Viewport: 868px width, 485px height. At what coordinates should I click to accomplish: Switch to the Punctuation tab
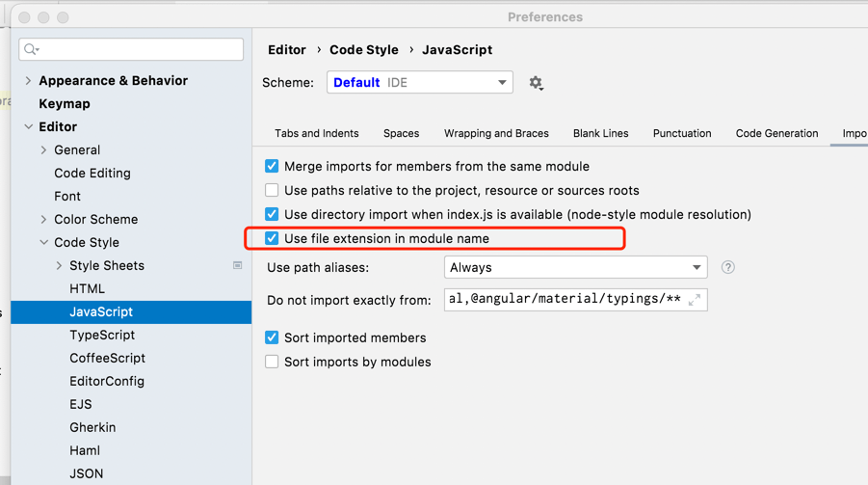pyautogui.click(x=682, y=134)
